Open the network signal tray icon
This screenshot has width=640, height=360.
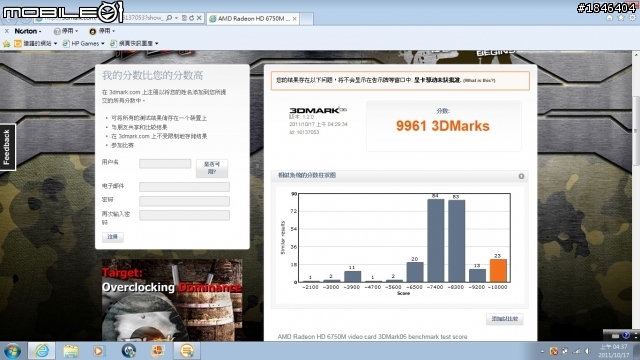tap(576, 351)
